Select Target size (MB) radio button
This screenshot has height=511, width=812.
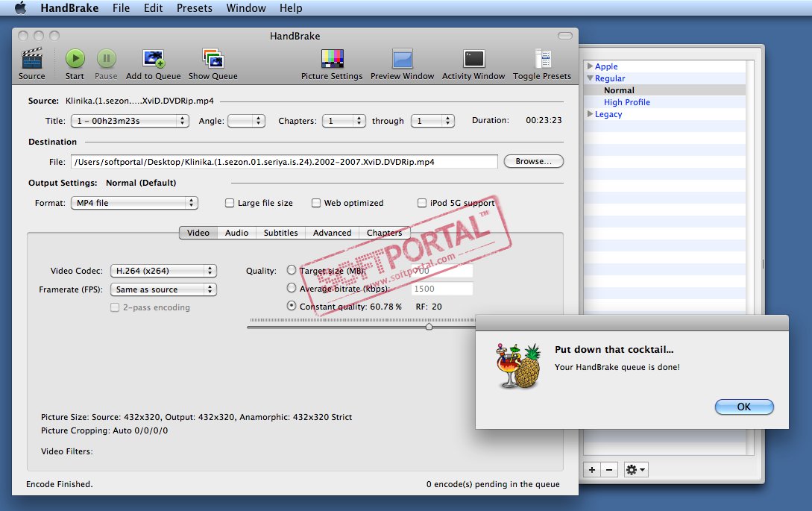click(x=292, y=270)
